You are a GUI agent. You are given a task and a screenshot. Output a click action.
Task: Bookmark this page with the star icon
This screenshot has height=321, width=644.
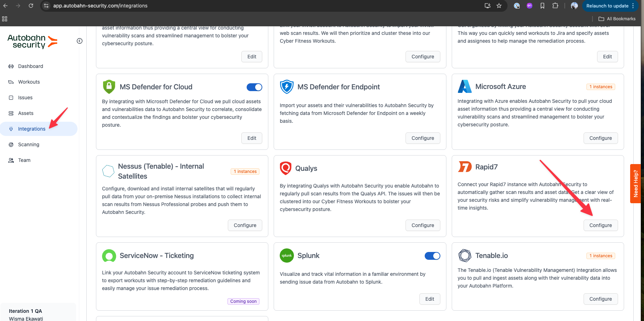pos(499,6)
